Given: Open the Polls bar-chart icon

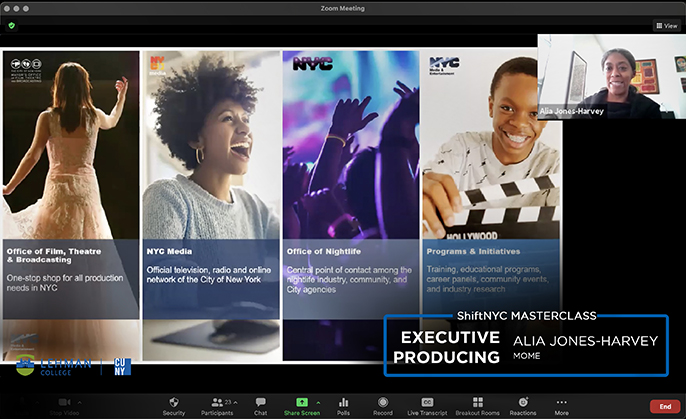Looking at the screenshot, I should coord(343,402).
